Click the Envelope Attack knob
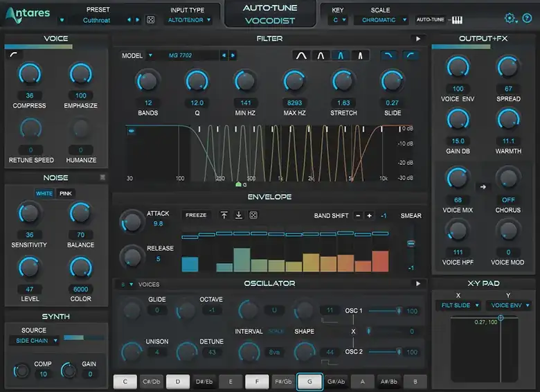The width and height of the screenshot is (540, 392). [x=132, y=222]
